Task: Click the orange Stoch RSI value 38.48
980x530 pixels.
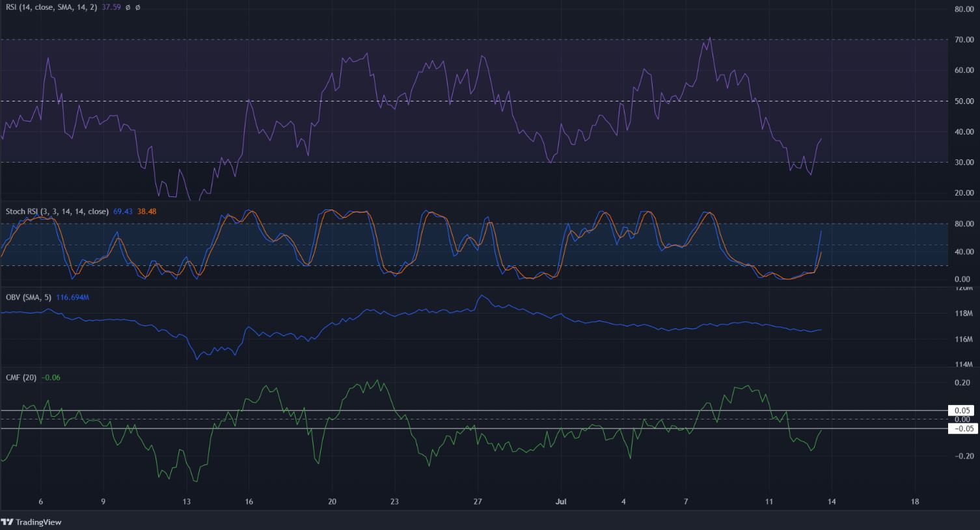Action: 147,211
